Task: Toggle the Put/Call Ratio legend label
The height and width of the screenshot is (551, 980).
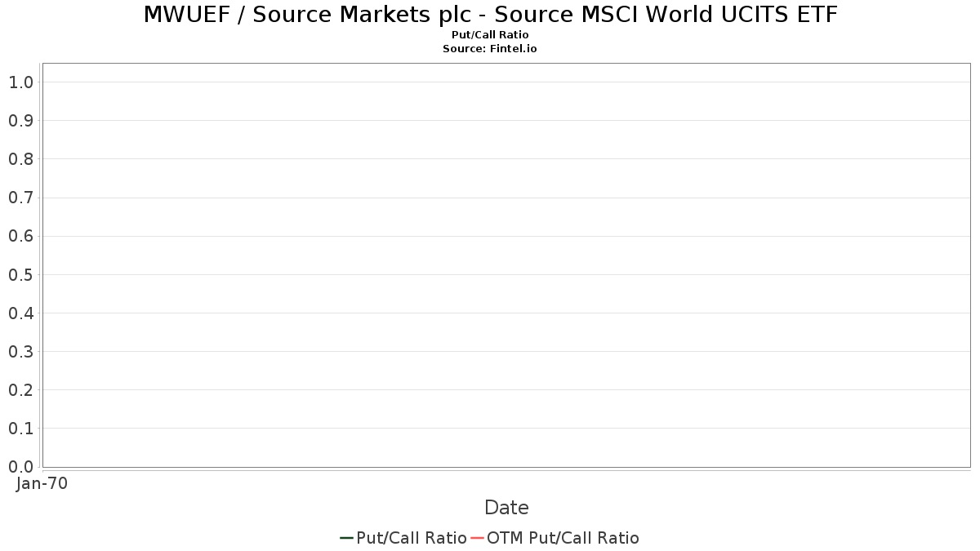Action: coord(411,538)
